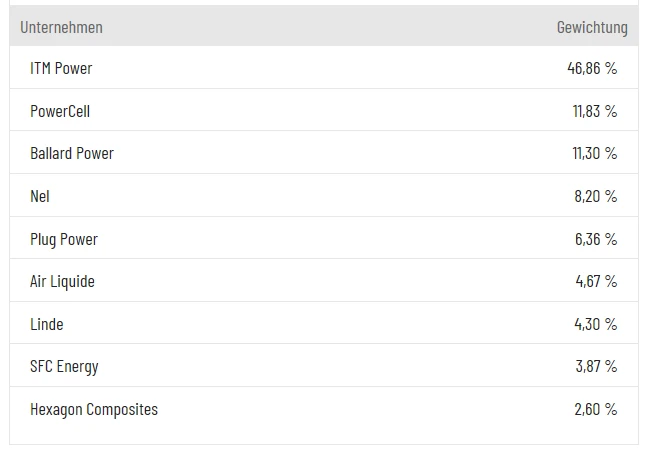Select the Linde row label
Image resolution: width=646 pixels, height=452 pixels.
coord(47,324)
